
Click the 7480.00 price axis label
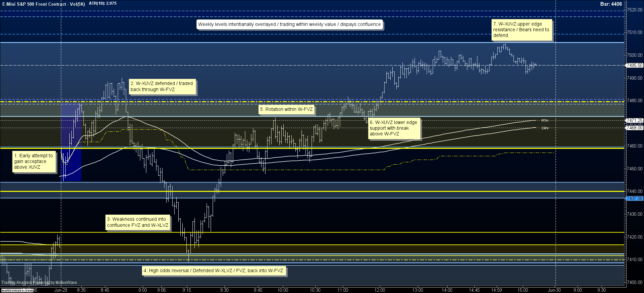pos(634,101)
